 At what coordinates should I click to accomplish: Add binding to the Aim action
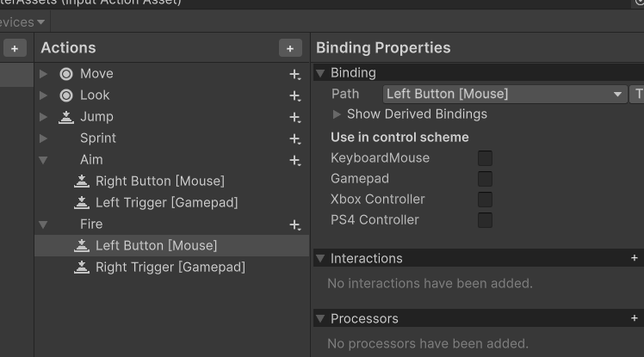294,161
